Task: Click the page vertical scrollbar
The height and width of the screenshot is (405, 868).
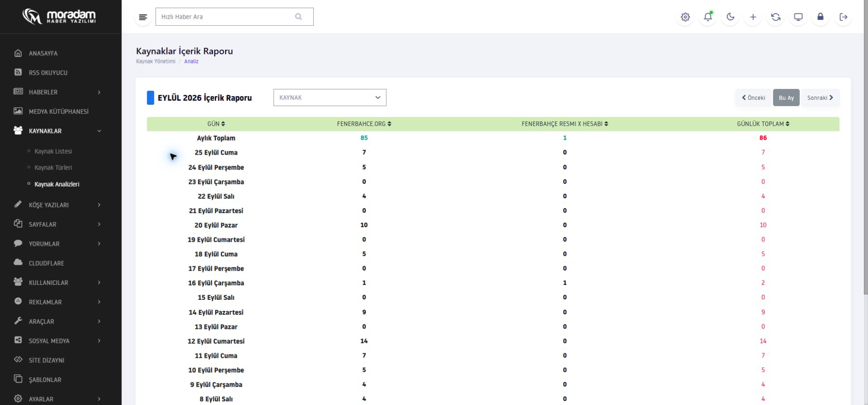Action: (x=866, y=147)
